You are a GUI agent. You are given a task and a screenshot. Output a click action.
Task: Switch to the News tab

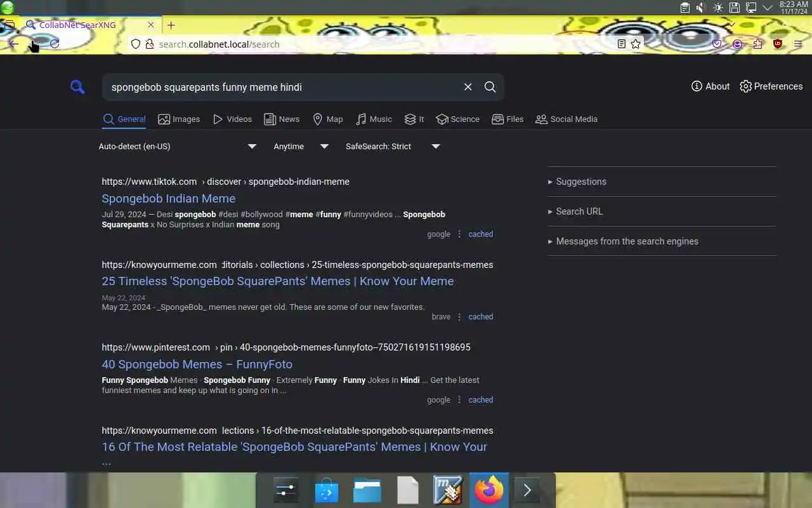282,119
